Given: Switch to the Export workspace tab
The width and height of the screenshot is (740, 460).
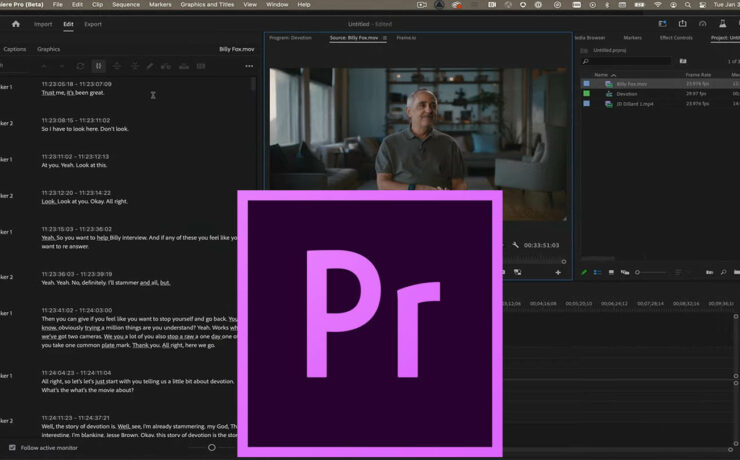Looking at the screenshot, I should pyautogui.click(x=93, y=24).
